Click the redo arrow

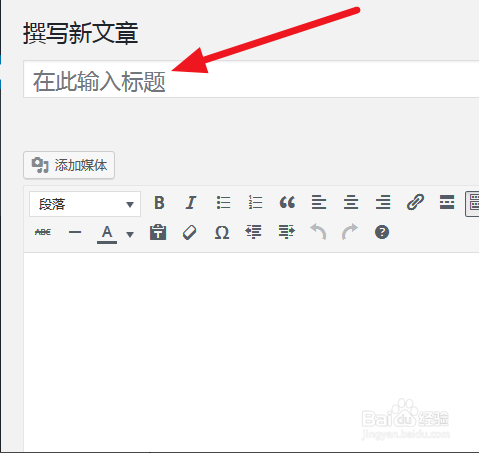(x=350, y=232)
